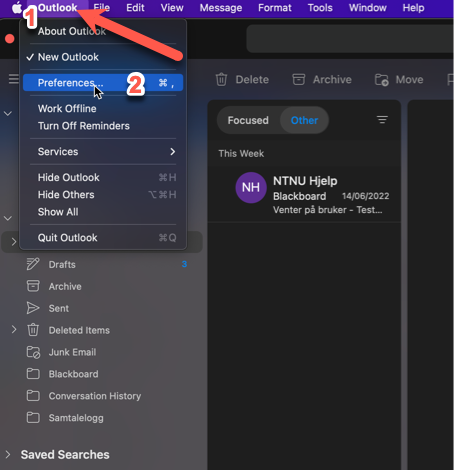Choose Hide Outlook

(x=103, y=177)
